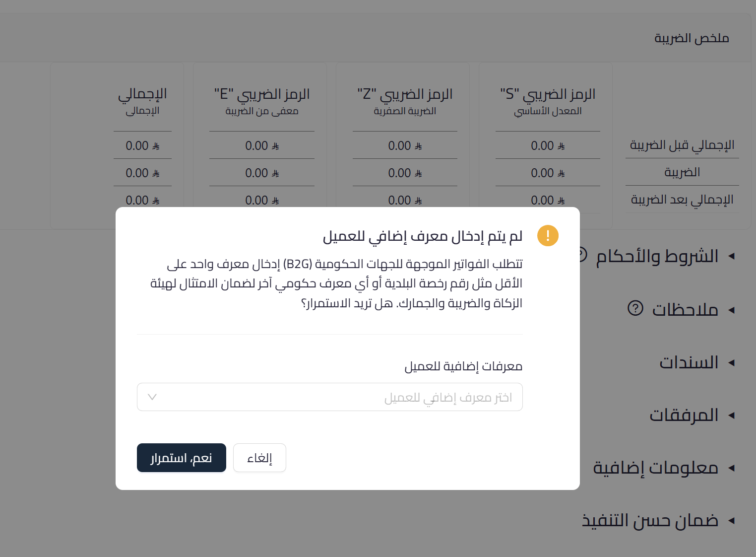Click the نعم، استمرار button
Image resolution: width=756 pixels, height=557 pixels.
pos(181,457)
